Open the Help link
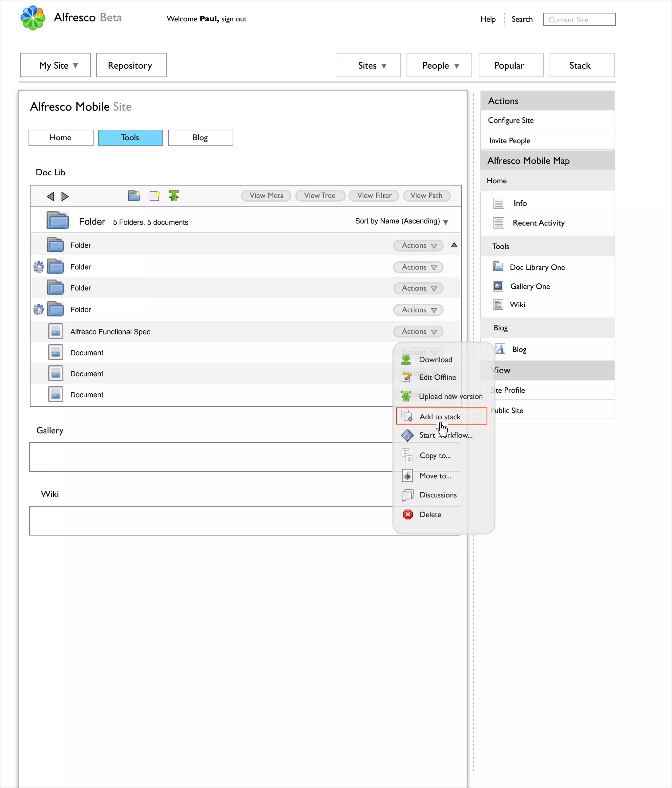Screen dimensions: 672x788 (488, 19)
